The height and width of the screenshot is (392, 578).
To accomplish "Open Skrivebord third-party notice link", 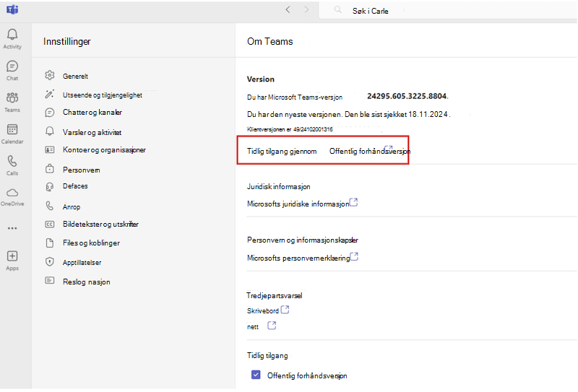I will (x=268, y=310).
